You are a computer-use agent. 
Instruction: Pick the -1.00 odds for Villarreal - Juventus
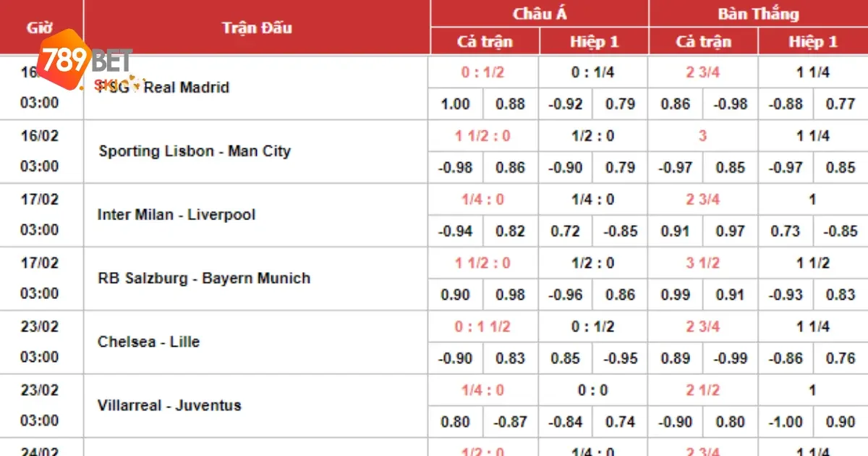(x=785, y=422)
